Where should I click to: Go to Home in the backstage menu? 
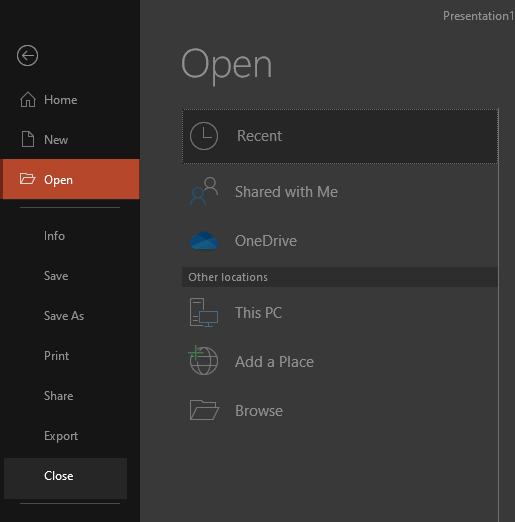[70, 100]
